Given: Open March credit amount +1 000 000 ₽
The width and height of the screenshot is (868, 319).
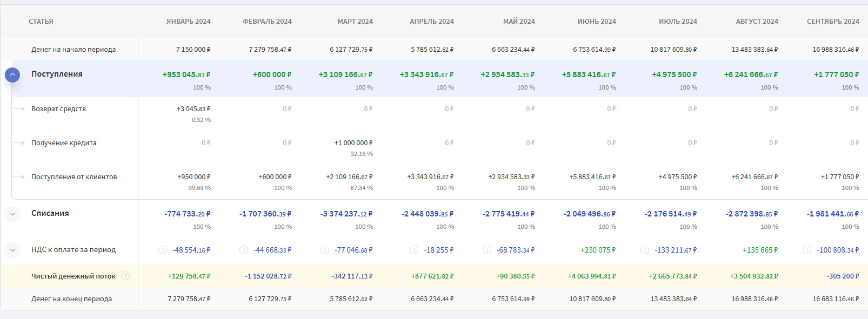Looking at the screenshot, I should pyautogui.click(x=353, y=143).
